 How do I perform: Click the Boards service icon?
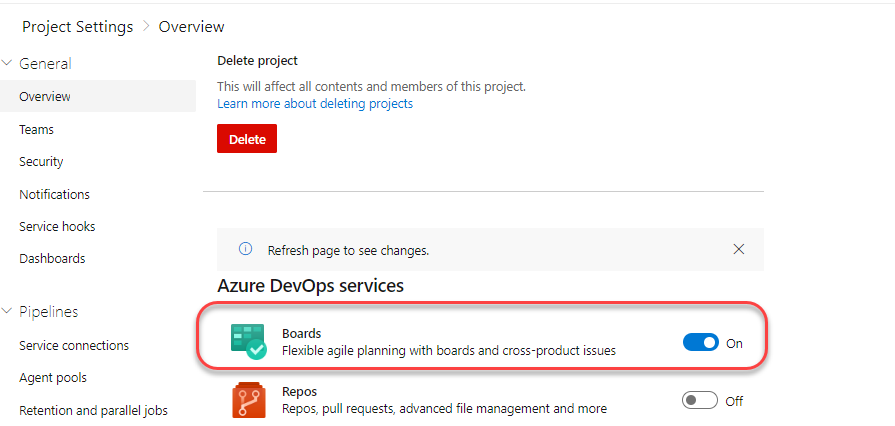tap(248, 341)
